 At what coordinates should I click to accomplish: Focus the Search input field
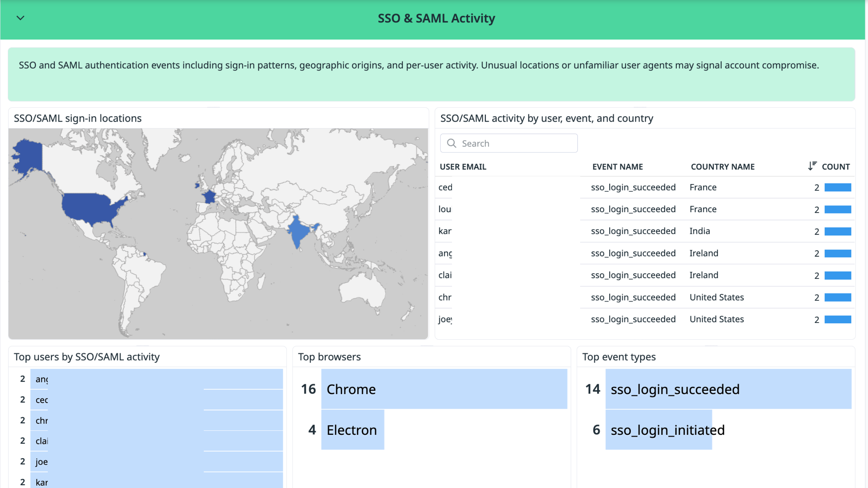(509, 143)
